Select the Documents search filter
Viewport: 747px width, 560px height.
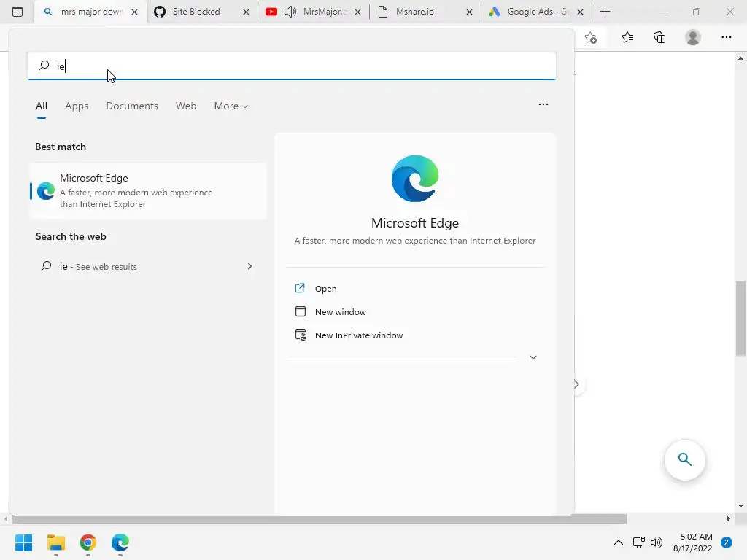(x=132, y=106)
